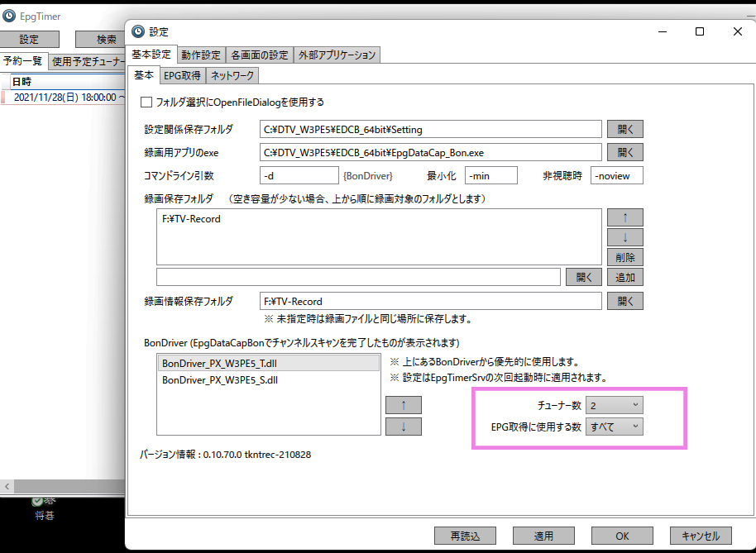
Task: Click 追加 to add recording folder
Action: coord(624,277)
